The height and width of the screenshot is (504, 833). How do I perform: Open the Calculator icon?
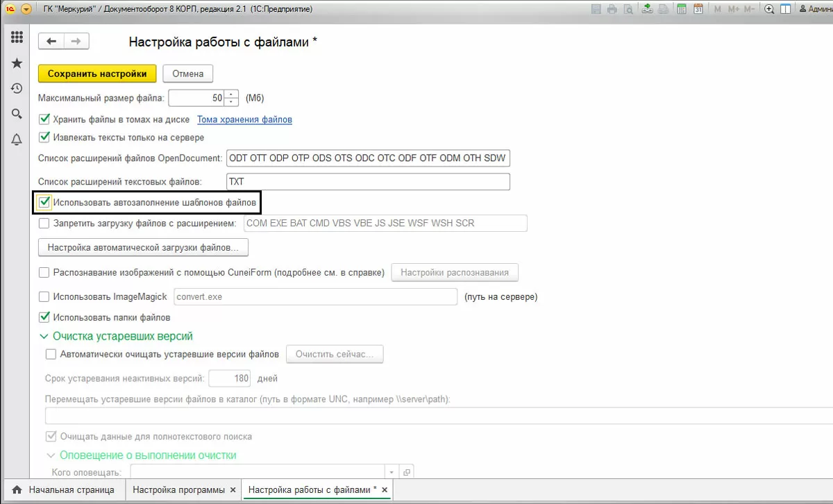pyautogui.click(x=682, y=9)
